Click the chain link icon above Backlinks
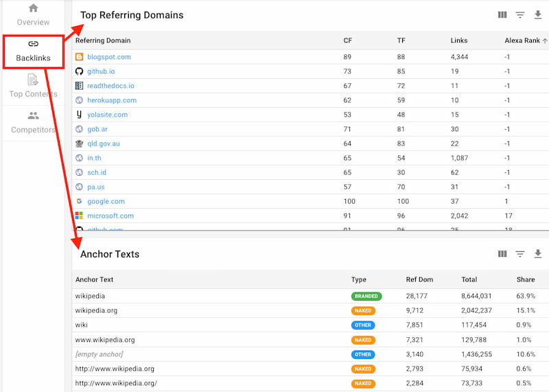The image size is (549, 392). (33, 44)
